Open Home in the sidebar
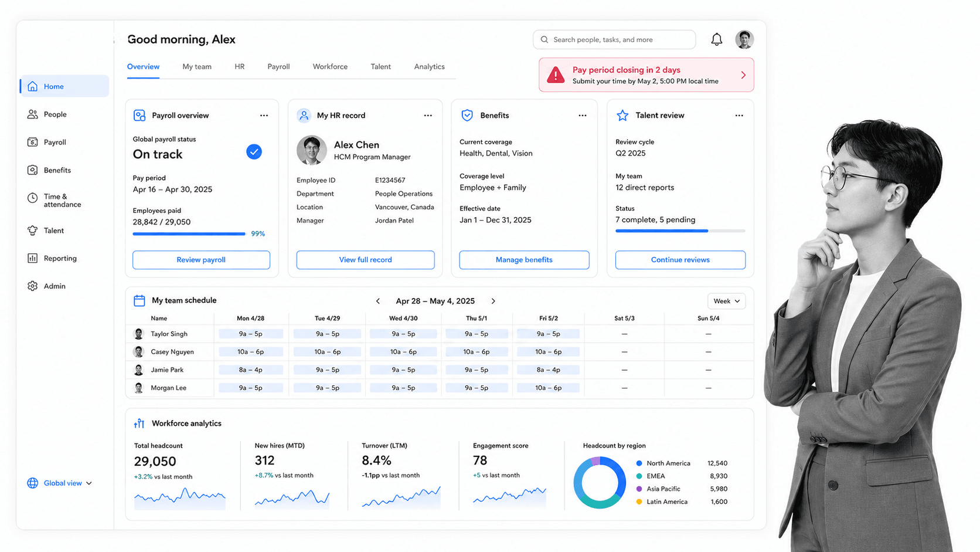 coord(64,86)
